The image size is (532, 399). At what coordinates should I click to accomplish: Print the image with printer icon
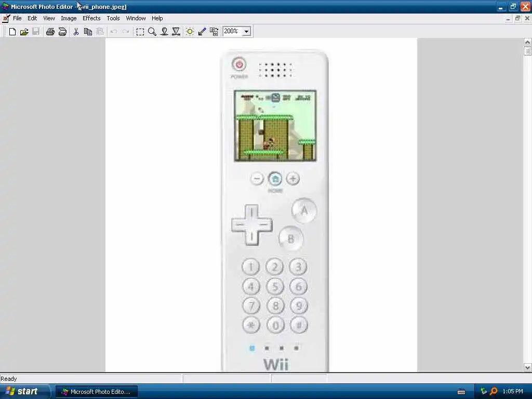tap(50, 32)
